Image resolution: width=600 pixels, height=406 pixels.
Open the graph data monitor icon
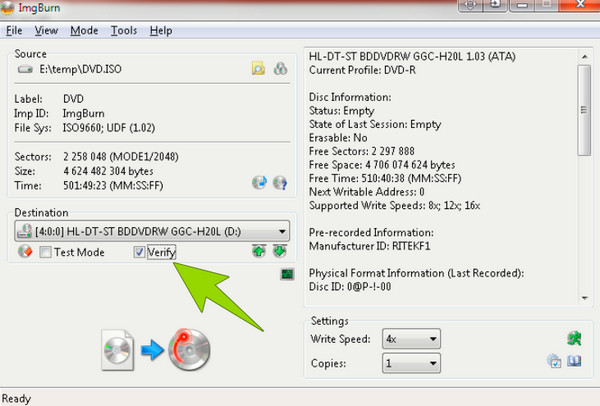(x=287, y=274)
